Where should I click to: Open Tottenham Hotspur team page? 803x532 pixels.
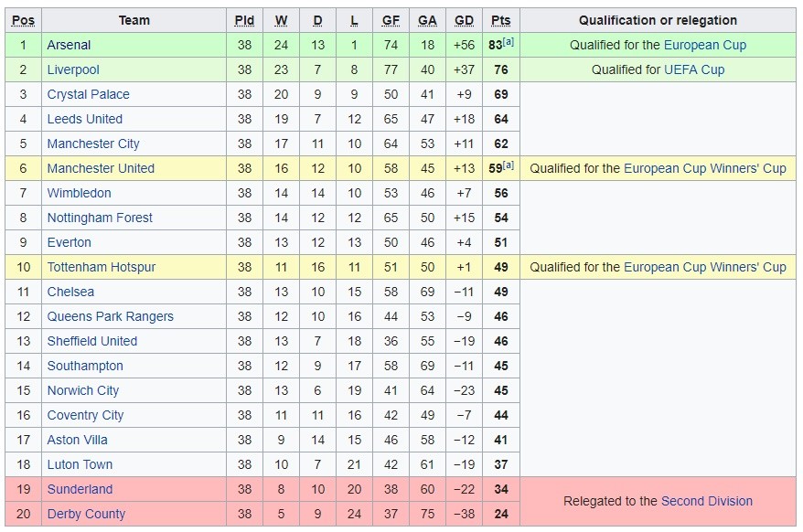click(x=102, y=267)
